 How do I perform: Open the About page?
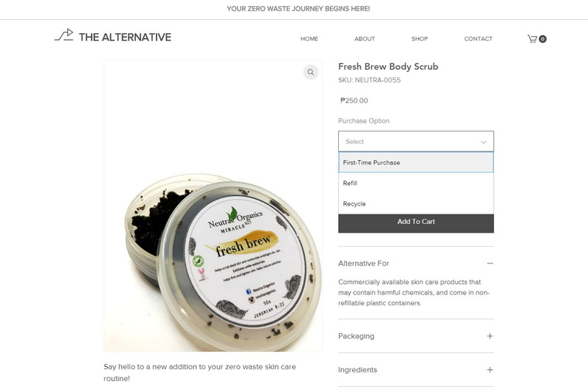coord(365,39)
